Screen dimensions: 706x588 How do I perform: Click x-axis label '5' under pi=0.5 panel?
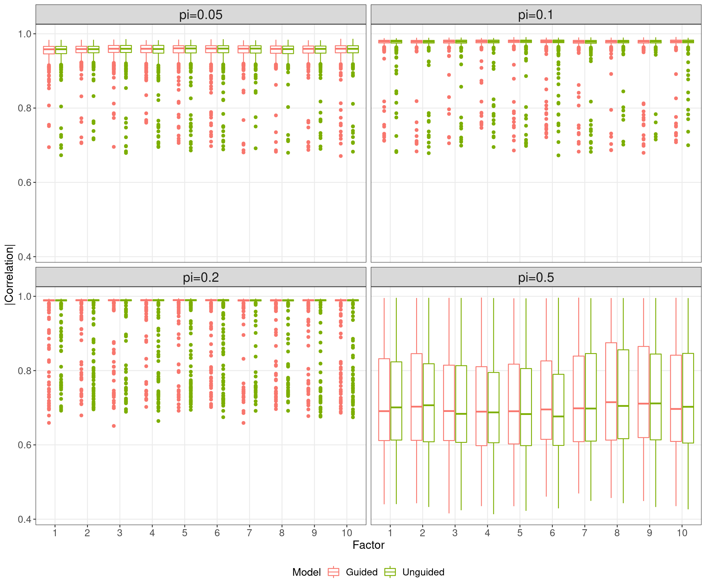520,533
